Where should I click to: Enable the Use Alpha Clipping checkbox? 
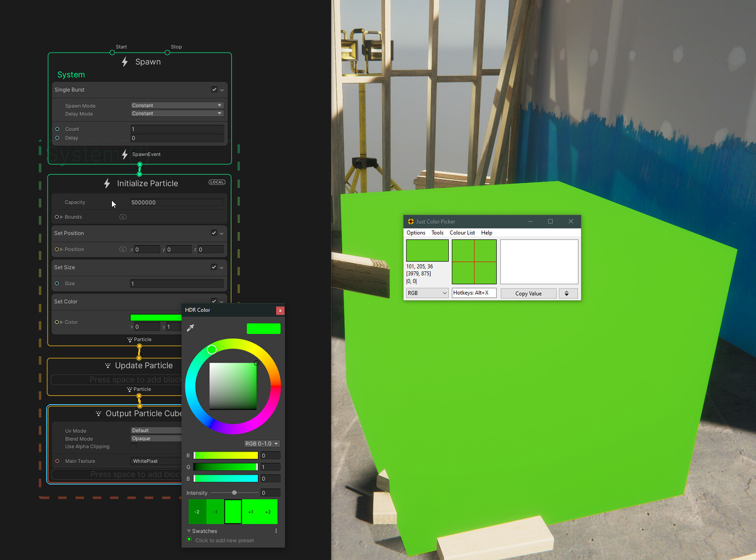click(134, 447)
